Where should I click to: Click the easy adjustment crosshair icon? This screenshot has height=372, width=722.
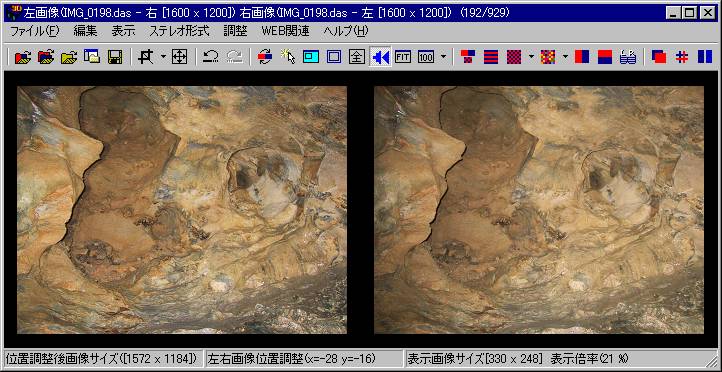179,57
